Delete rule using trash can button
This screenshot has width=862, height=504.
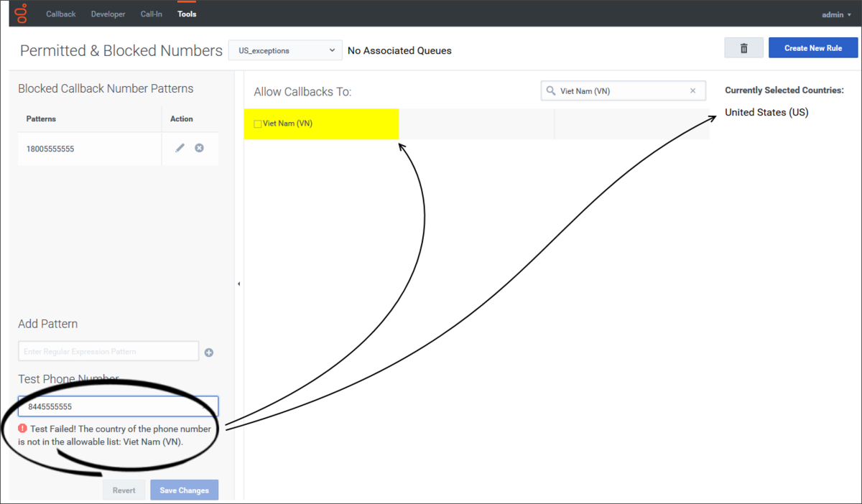click(743, 48)
